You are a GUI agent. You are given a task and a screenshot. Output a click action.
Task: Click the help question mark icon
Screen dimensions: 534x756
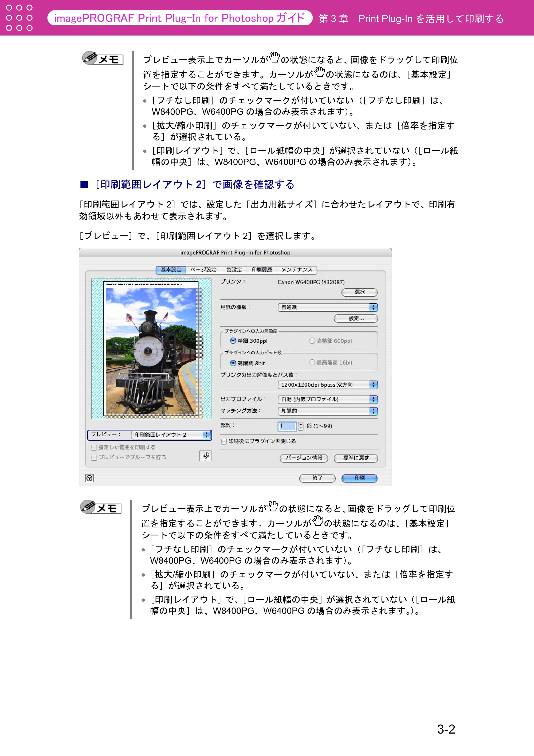(89, 478)
